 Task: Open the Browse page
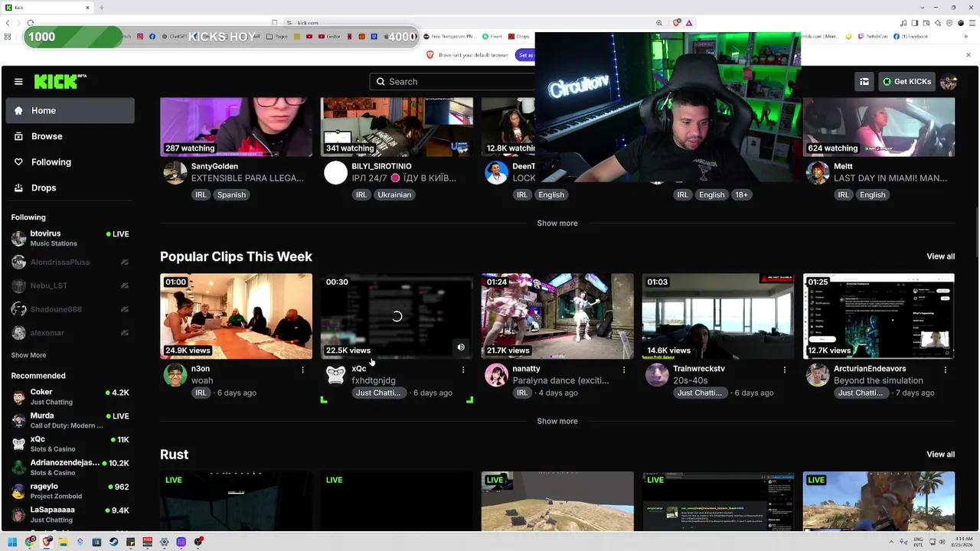coord(70,136)
